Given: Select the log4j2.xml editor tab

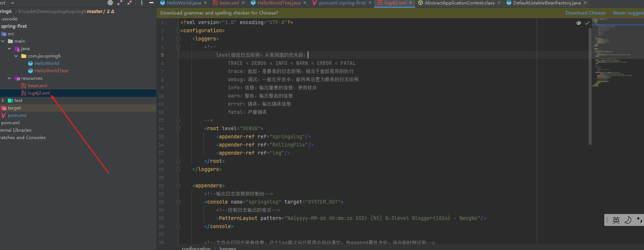Looking at the screenshot, I should pyautogui.click(x=395, y=3).
